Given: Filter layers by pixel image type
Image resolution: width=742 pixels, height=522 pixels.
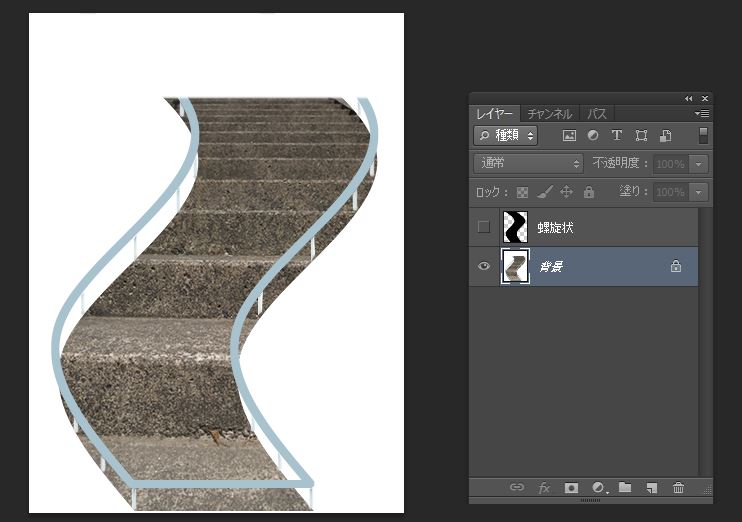Looking at the screenshot, I should (570, 135).
